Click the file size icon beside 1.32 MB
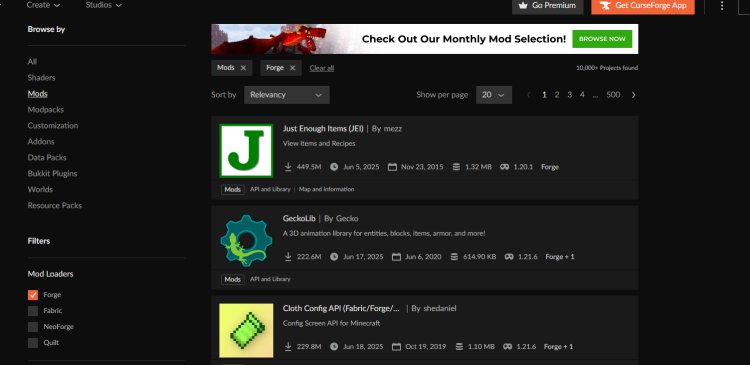750x365 pixels. [x=456, y=167]
